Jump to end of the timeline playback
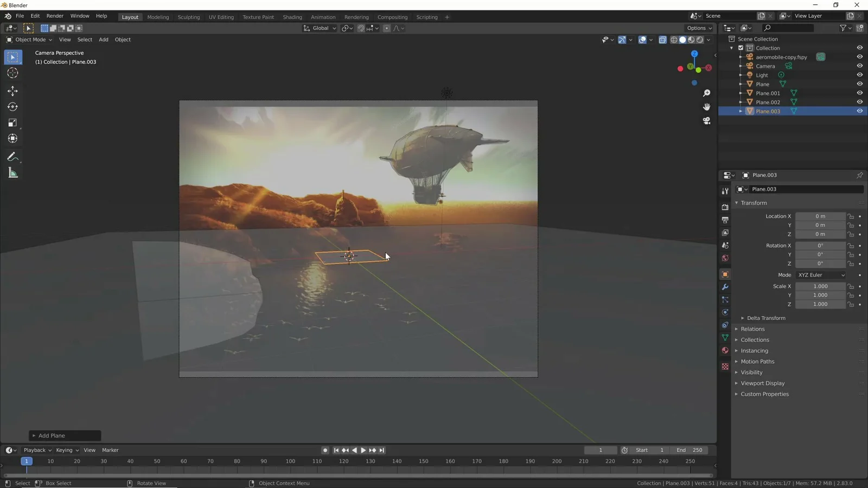Screen dimensions: 868x488 381,450
